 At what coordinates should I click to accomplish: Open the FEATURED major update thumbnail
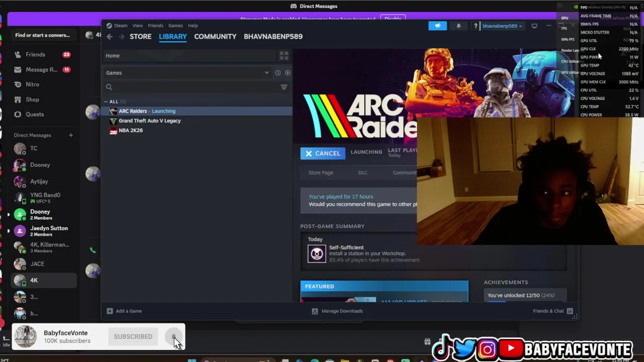click(338, 300)
